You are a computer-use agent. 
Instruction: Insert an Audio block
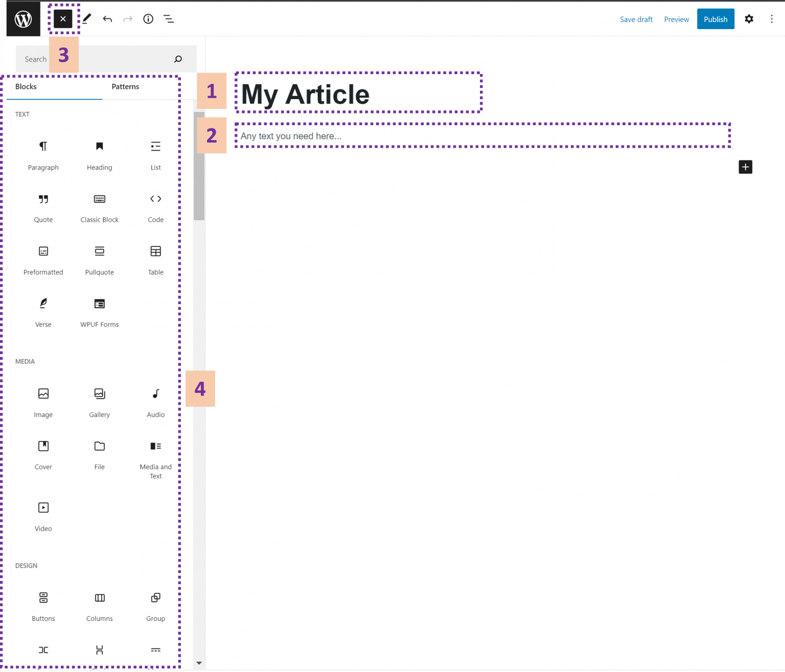[156, 403]
